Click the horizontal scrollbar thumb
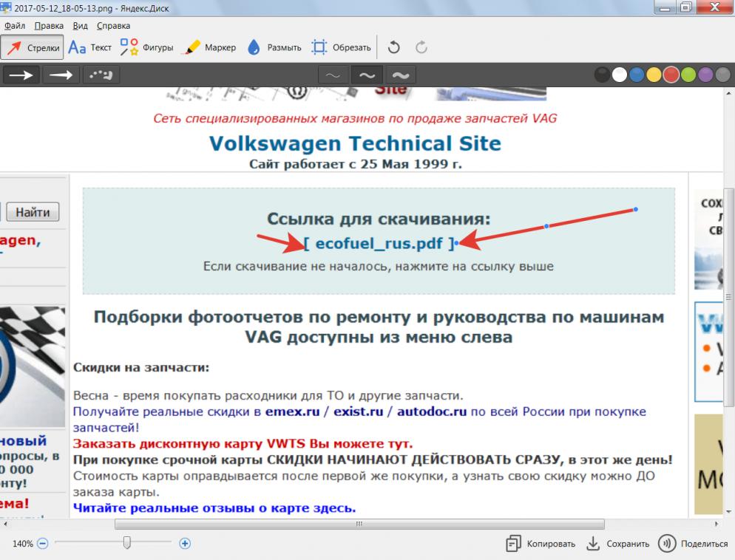The width and height of the screenshot is (735, 560). 359,524
